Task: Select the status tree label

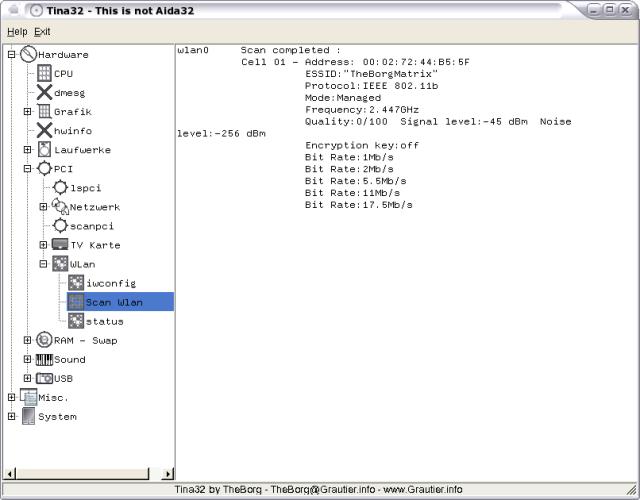Action: (104, 322)
